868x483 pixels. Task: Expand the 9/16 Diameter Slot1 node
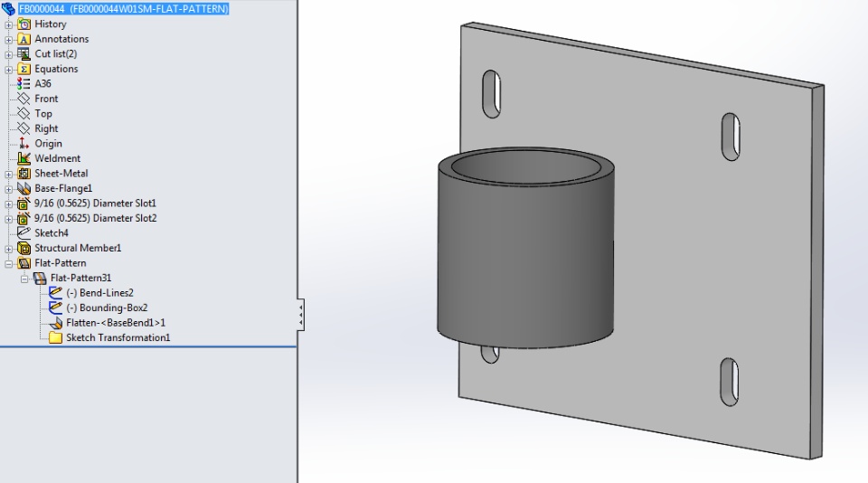[8, 204]
